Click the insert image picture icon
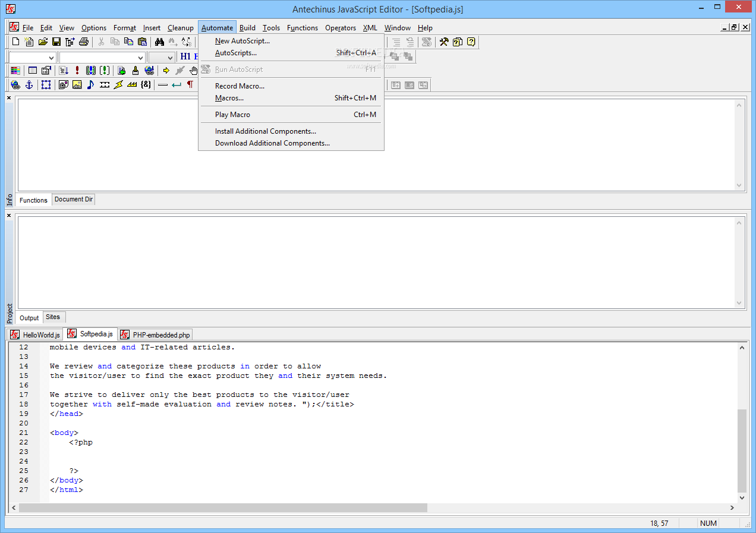 (77, 85)
